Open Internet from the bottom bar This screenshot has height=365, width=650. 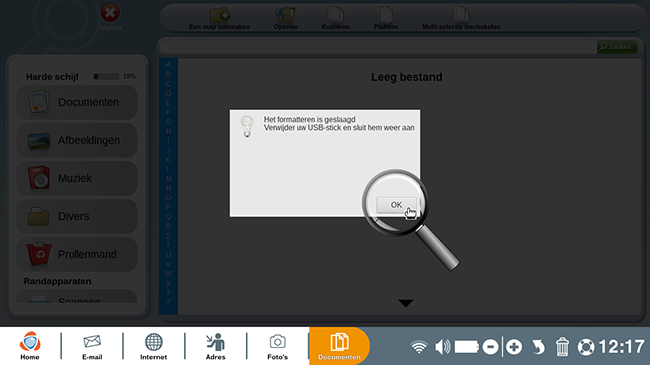point(153,346)
